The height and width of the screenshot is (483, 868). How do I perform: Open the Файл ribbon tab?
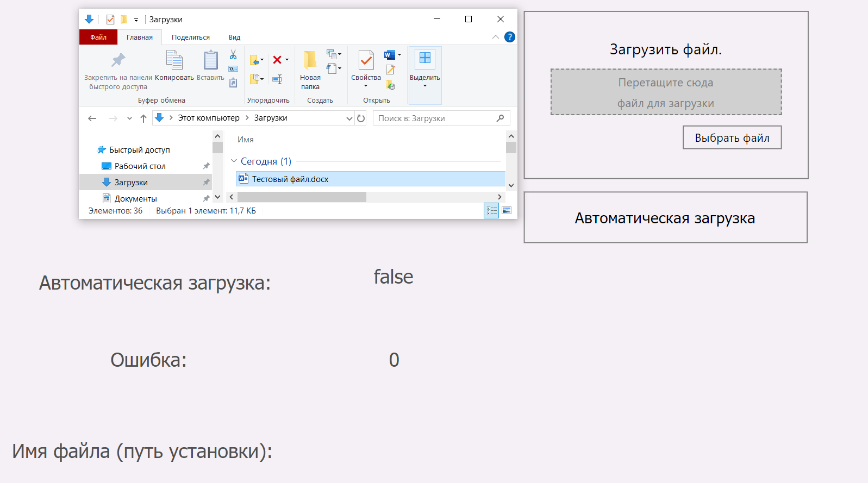click(x=98, y=37)
